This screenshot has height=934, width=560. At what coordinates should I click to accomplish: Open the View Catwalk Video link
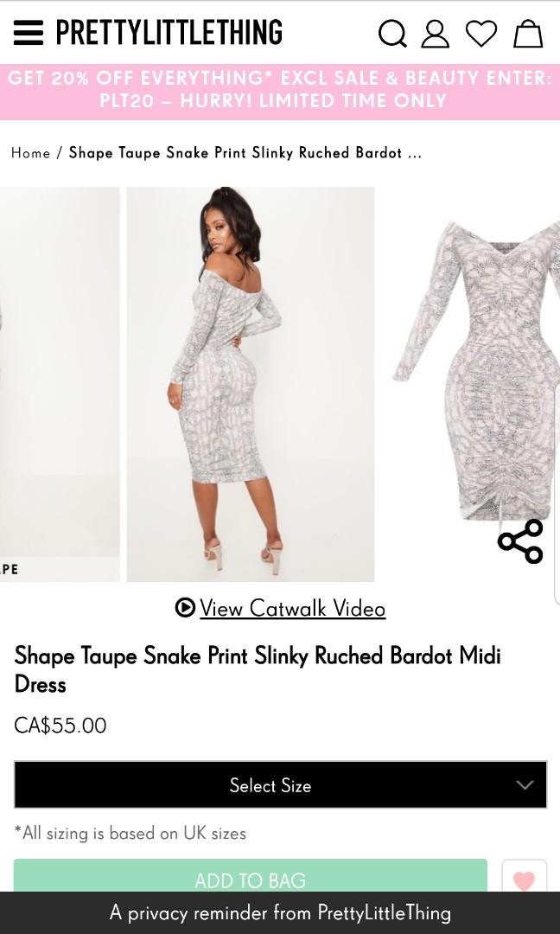[x=292, y=608]
